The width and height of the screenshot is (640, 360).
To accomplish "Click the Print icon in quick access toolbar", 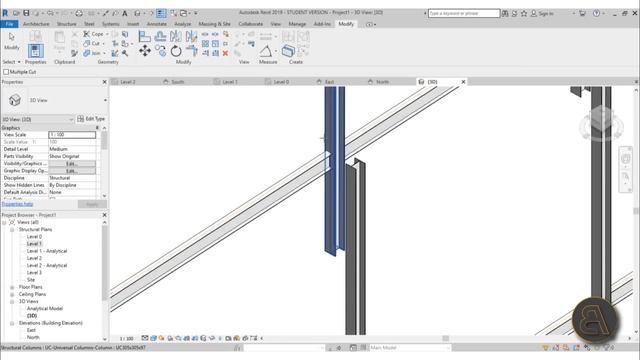I will (x=79, y=13).
